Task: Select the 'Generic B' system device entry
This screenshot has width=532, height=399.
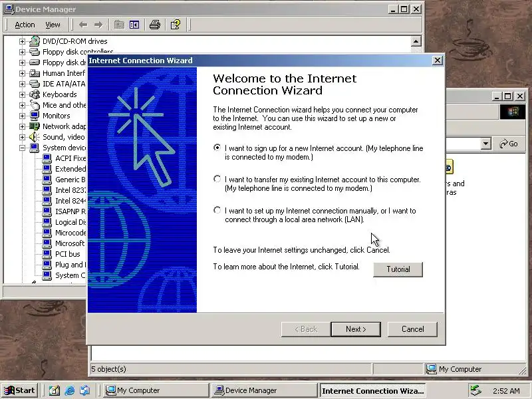Action: (70, 180)
